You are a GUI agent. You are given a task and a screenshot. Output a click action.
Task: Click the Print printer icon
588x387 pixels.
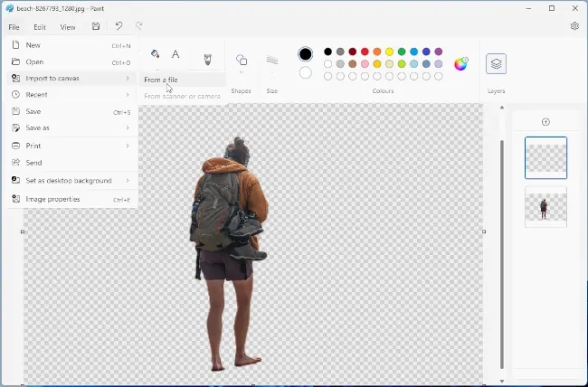tap(15, 146)
